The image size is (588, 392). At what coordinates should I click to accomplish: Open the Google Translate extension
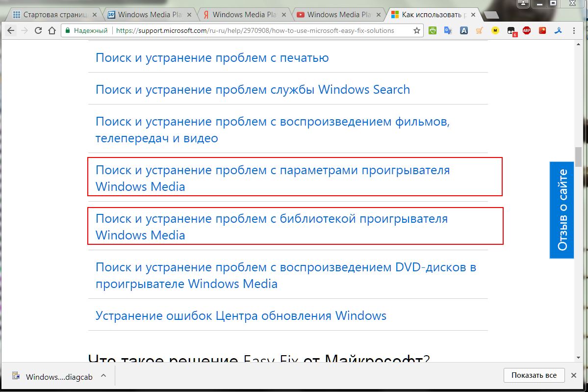[448, 31]
